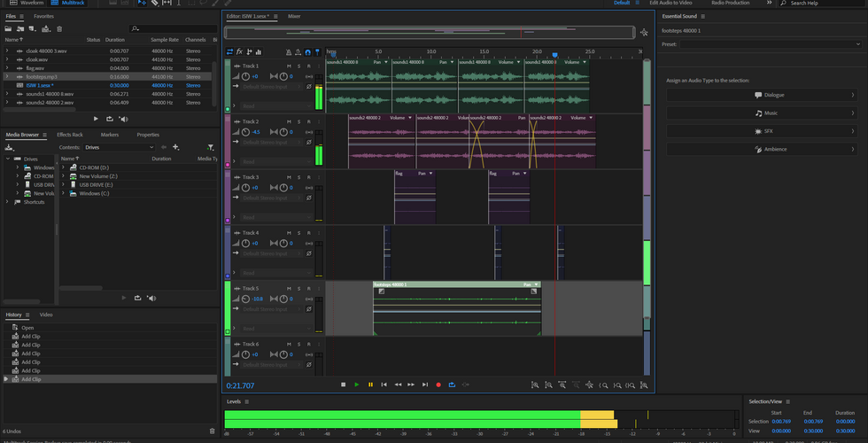Click Stop in the editor transport

coord(344,385)
